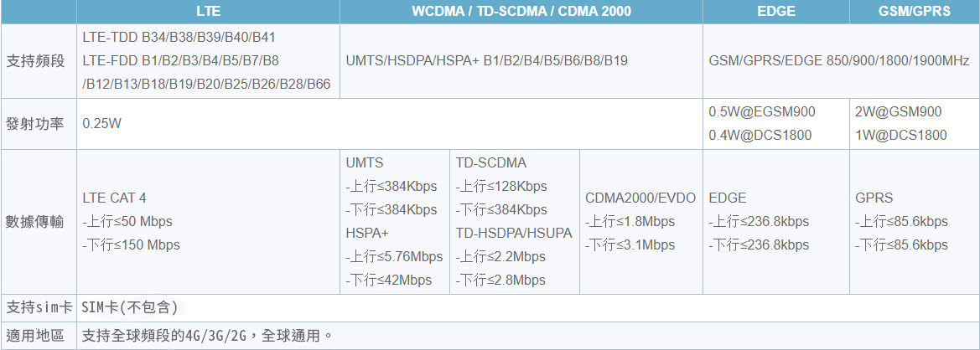Click the LTE column header
The image size is (980, 350).
pos(208,12)
